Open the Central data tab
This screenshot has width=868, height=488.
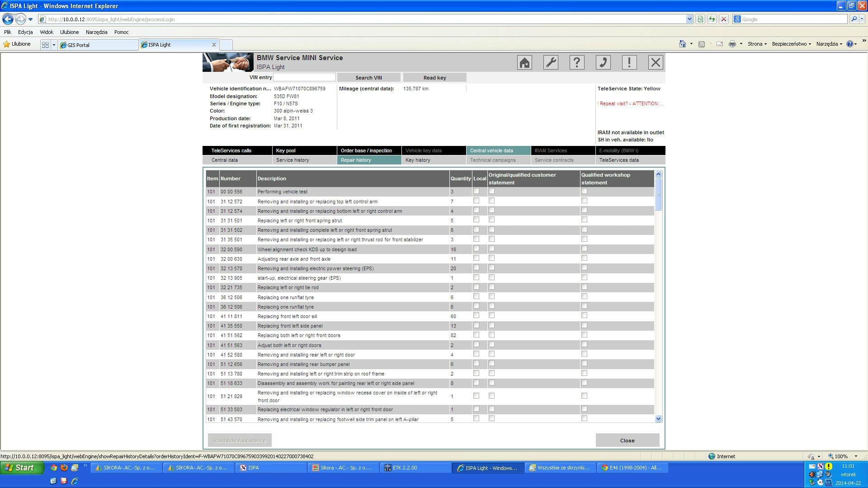tap(237, 160)
